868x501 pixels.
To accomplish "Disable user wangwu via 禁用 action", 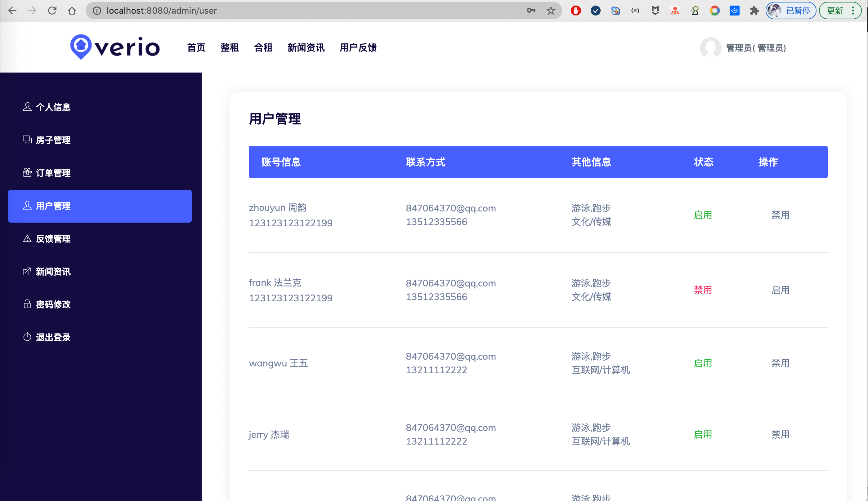I will tap(780, 363).
